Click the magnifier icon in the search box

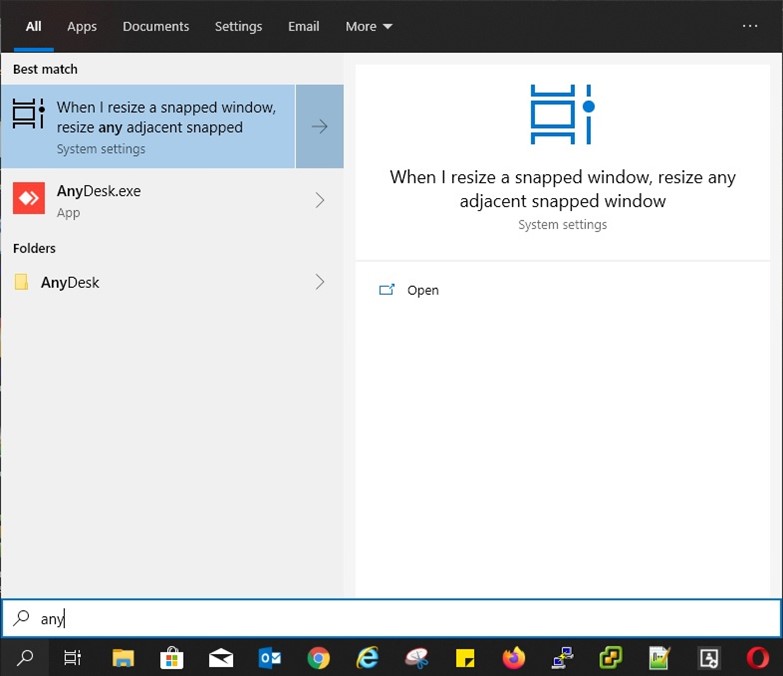[x=21, y=618]
